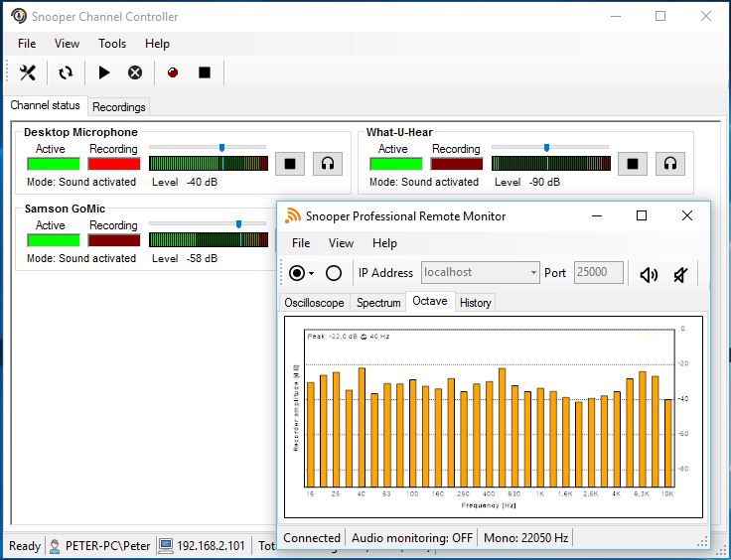Image resolution: width=731 pixels, height=560 pixels.
Task: Open Help menu in Snooper Channel Controller
Action: tap(157, 44)
